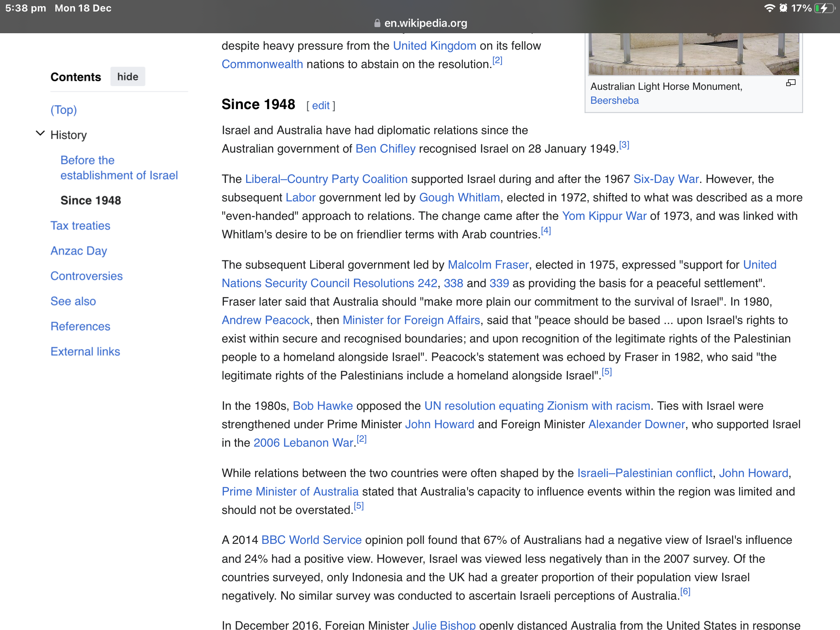The image size is (840, 630).
Task: Open the Beersheba caption link
Action: tap(614, 100)
